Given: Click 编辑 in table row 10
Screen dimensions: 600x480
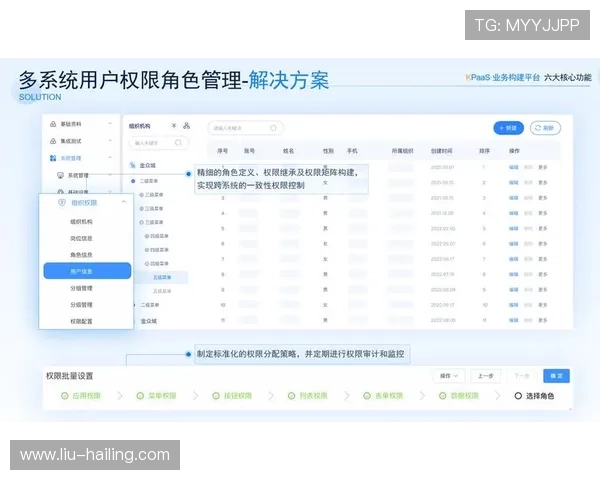Looking at the screenshot, I should (514, 305).
